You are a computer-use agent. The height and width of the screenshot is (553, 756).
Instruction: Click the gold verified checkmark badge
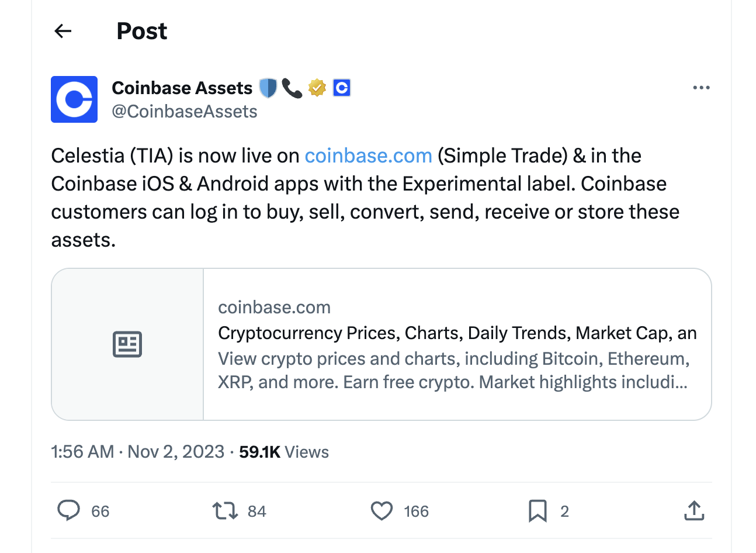[x=317, y=88]
